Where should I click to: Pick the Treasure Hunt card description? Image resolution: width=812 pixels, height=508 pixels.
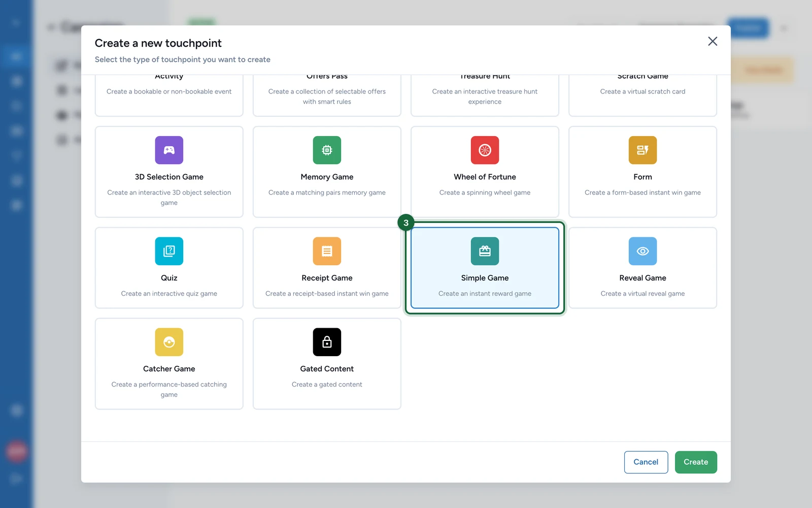pyautogui.click(x=485, y=97)
